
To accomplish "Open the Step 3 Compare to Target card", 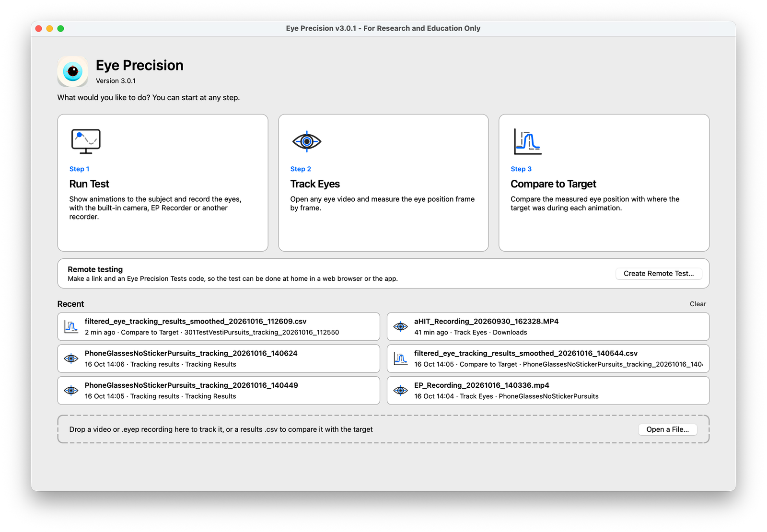I will [604, 183].
